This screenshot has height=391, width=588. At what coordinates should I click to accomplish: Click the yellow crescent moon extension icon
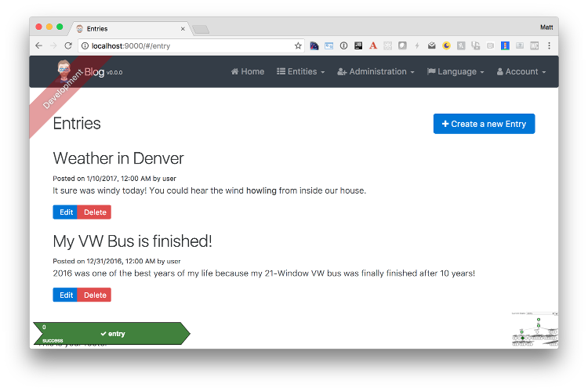tap(446, 45)
